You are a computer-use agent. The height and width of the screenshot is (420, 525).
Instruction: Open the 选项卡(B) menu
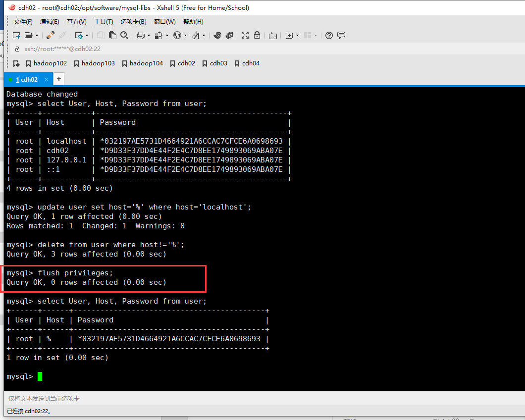[134, 22]
